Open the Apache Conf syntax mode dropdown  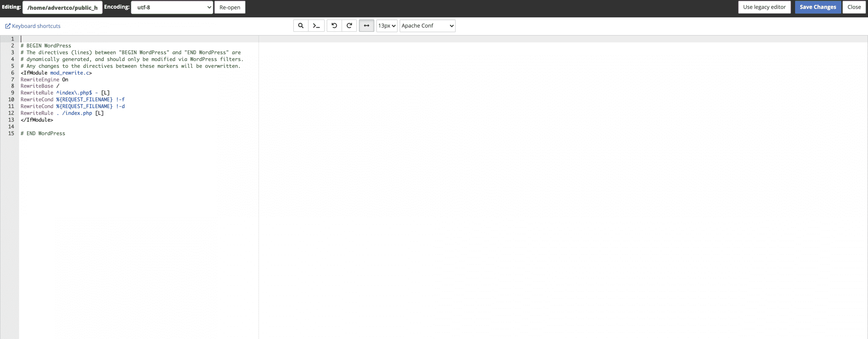coord(428,26)
